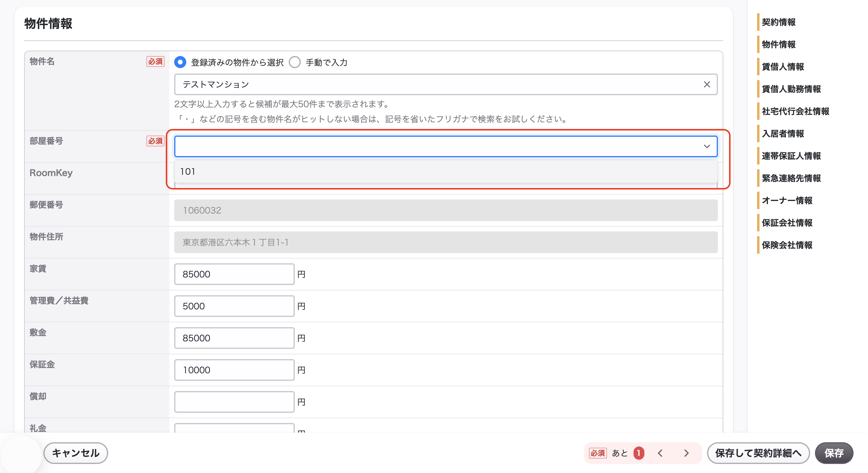Click the RoomKey field label
This screenshot has height=473, width=868.
click(51, 173)
